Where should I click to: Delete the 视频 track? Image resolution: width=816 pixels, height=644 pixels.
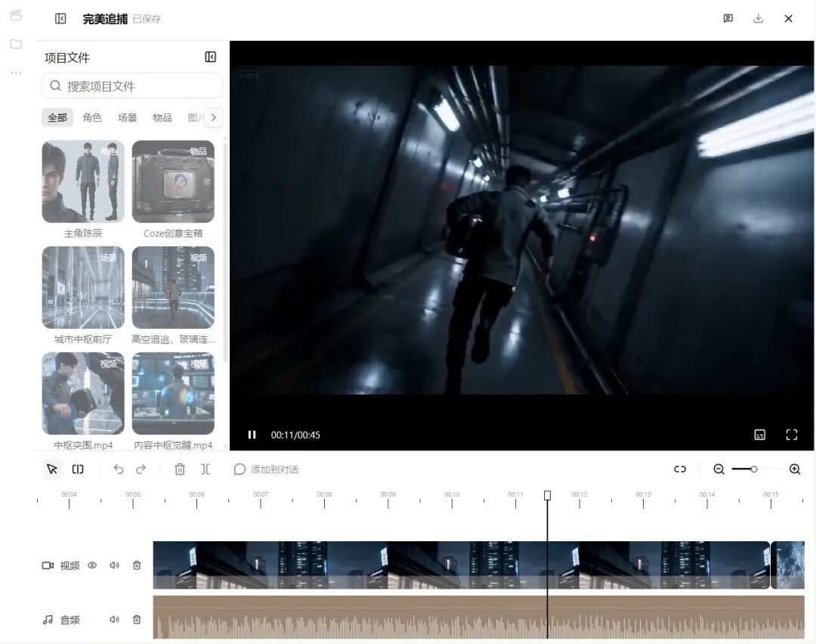click(x=137, y=565)
